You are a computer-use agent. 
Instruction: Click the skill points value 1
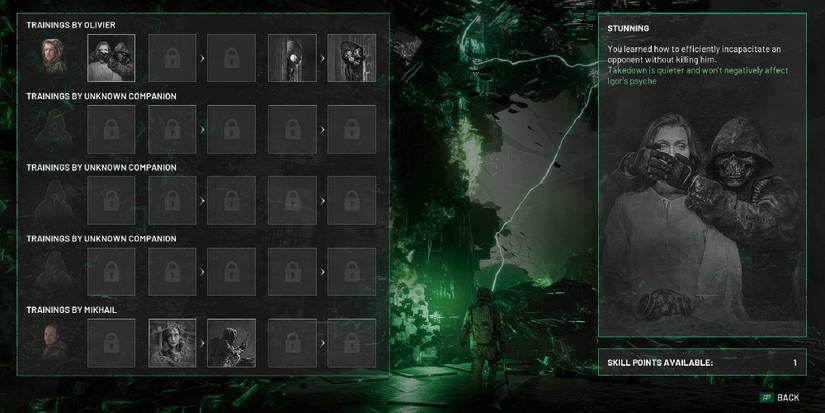pyautogui.click(x=794, y=362)
